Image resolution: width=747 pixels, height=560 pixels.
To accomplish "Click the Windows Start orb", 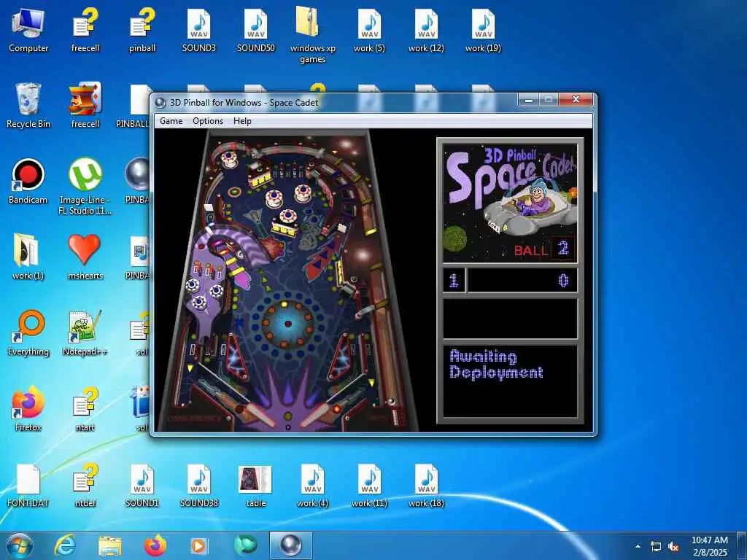I will coord(20,545).
